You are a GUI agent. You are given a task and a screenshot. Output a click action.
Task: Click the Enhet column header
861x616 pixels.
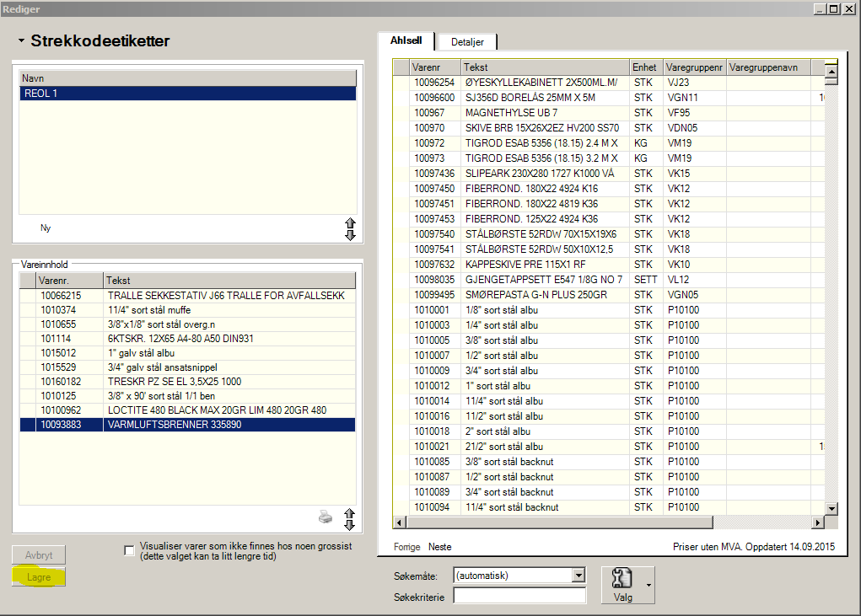coord(646,67)
